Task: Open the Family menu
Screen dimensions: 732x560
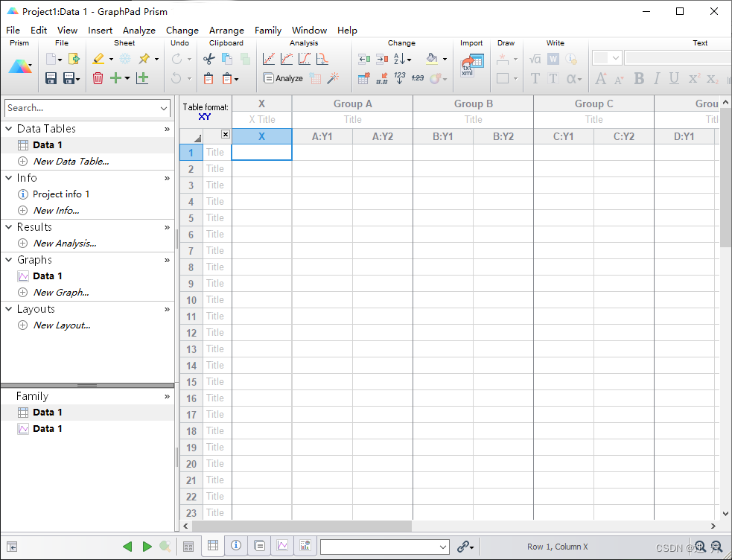Action: (268, 31)
